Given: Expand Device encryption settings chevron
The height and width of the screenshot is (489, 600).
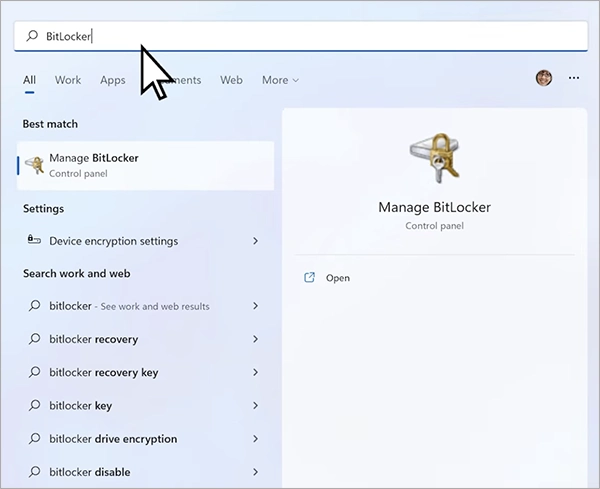Looking at the screenshot, I should pos(256,241).
